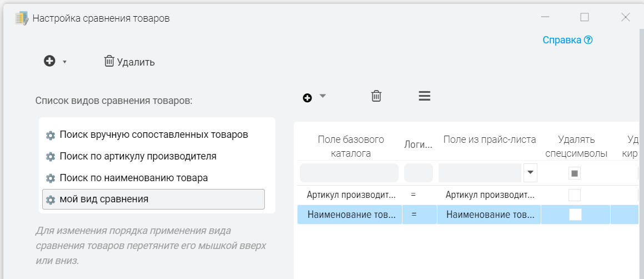
Task: Click the 'Поле базового каталога' filter field
Action: [x=349, y=173]
